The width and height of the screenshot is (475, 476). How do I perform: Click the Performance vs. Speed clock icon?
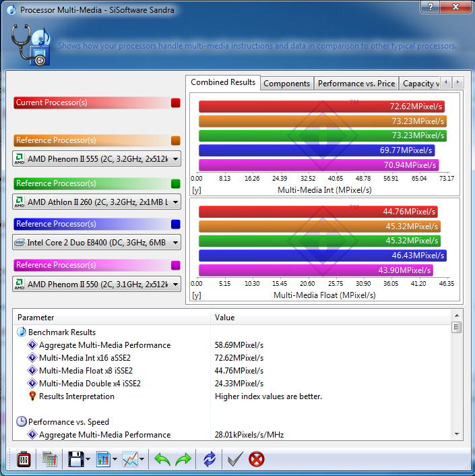[x=22, y=421]
